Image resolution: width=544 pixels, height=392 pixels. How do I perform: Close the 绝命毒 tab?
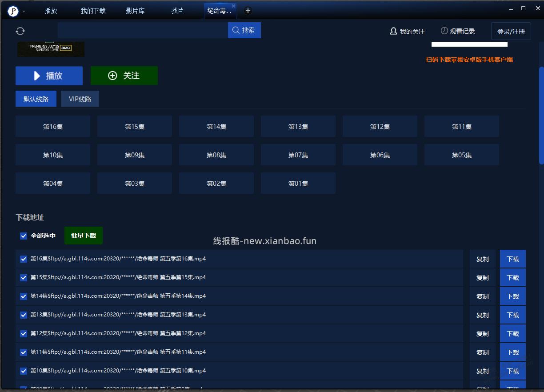tap(233, 6)
